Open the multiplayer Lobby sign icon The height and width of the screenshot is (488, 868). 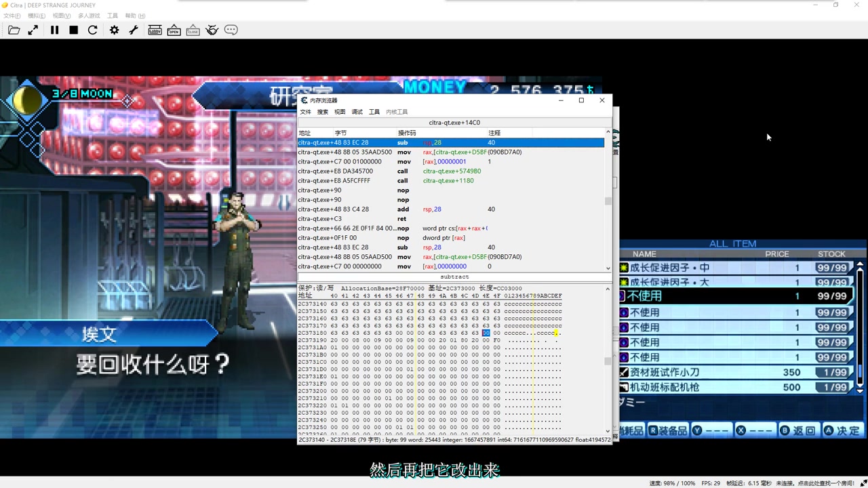tap(155, 30)
